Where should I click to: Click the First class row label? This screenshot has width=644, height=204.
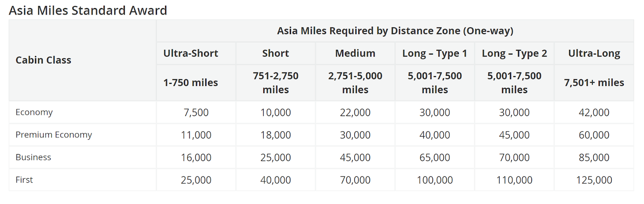tap(24, 180)
